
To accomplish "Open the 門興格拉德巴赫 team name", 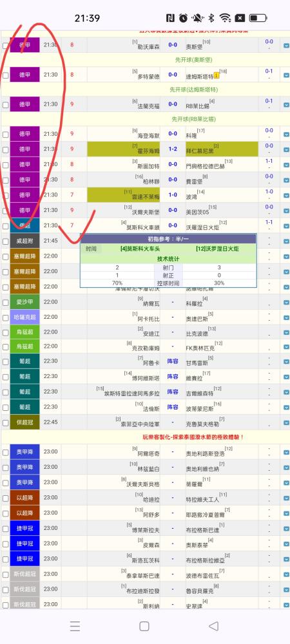I will 206,166.
